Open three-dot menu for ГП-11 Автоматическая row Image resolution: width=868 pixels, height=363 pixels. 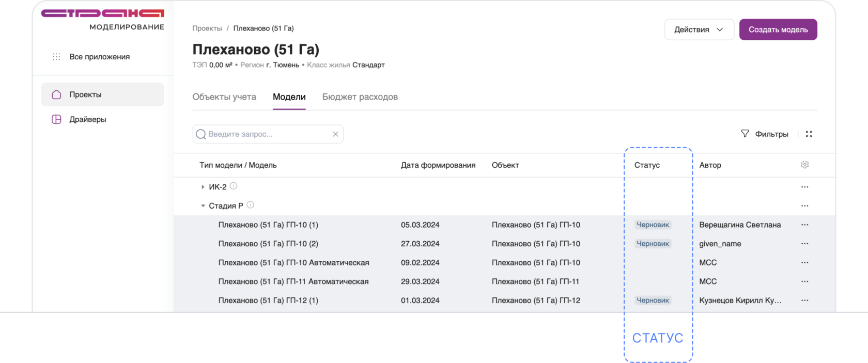[x=804, y=281]
